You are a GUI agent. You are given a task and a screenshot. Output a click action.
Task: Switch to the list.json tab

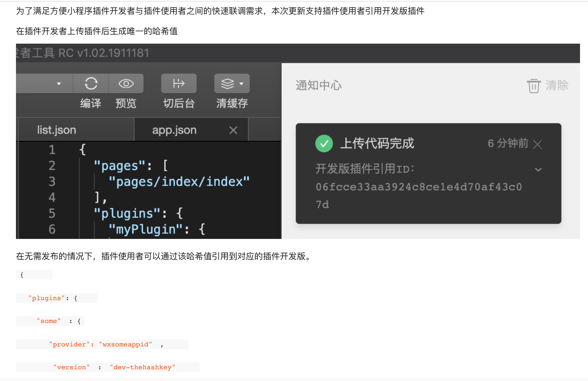56,130
